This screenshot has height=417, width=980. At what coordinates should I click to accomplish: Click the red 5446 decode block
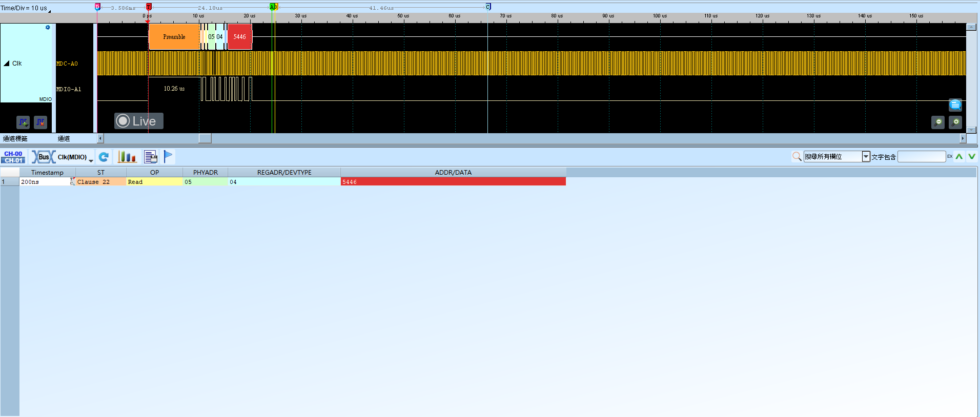[x=239, y=37]
